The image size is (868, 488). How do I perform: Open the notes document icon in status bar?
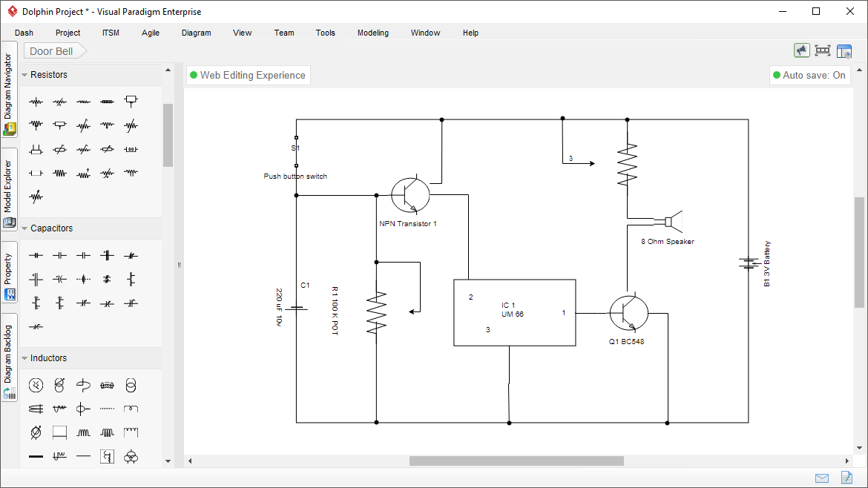point(846,478)
